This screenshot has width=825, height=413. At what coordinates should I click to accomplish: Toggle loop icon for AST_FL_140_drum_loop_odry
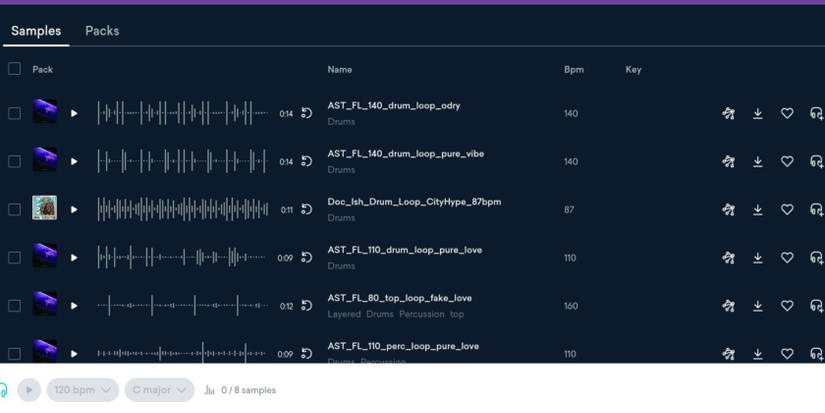(x=307, y=113)
